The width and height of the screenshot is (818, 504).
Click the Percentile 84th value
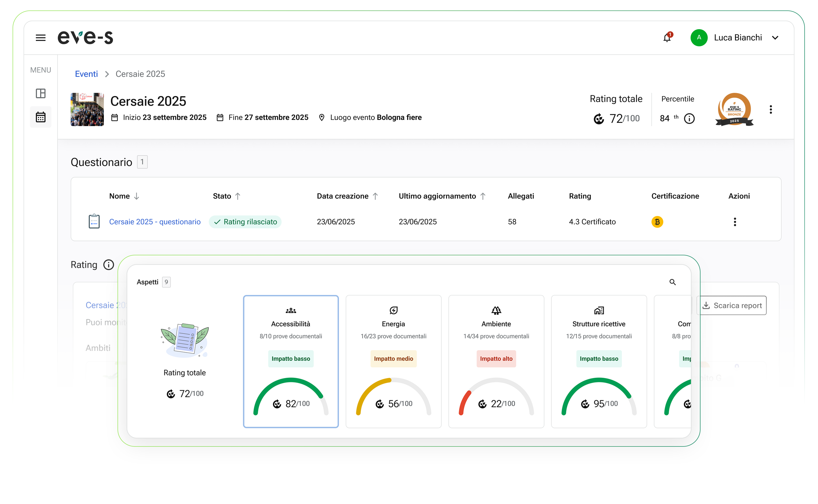(669, 118)
